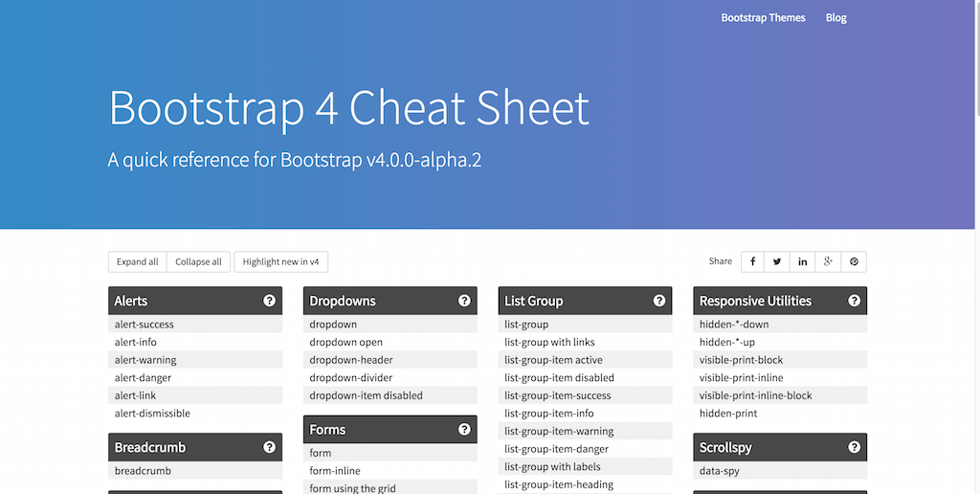Screen dimensions: 980x494
Task: Collapse the Breadcrumb section header
Action: pos(195,447)
